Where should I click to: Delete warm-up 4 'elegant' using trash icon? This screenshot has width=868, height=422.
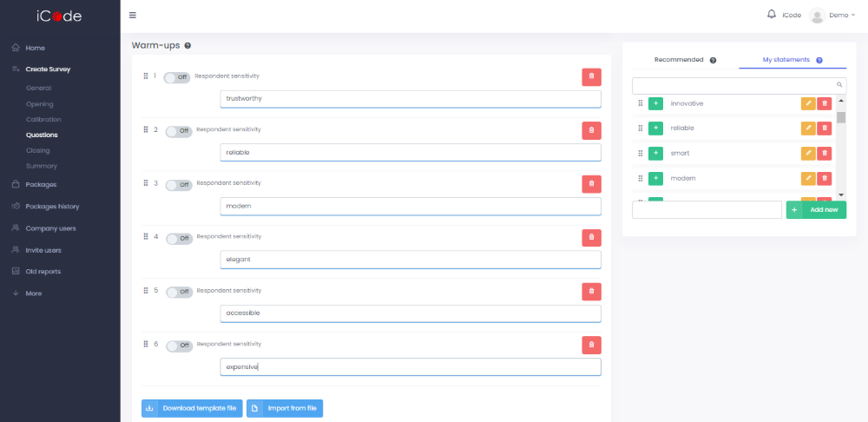[x=591, y=236]
